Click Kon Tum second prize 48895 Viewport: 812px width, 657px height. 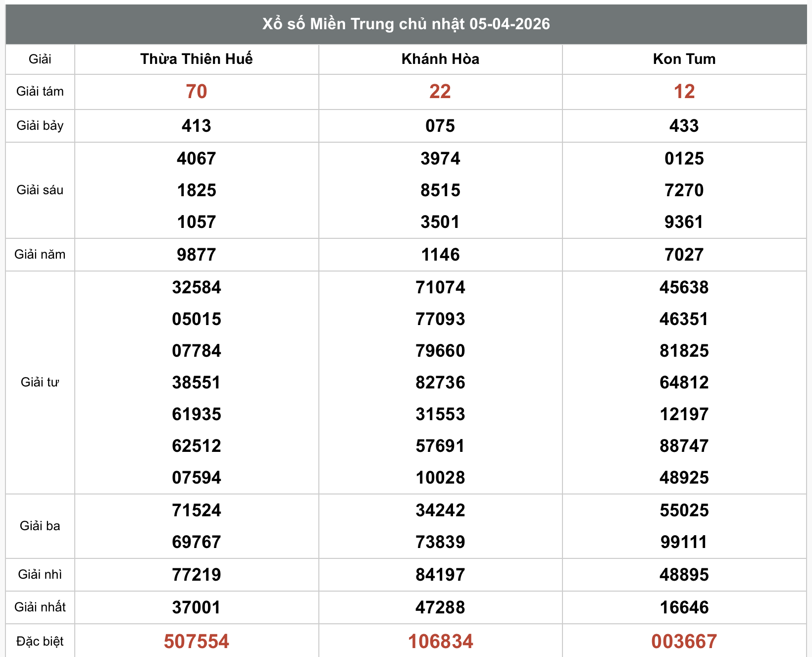coord(684,574)
